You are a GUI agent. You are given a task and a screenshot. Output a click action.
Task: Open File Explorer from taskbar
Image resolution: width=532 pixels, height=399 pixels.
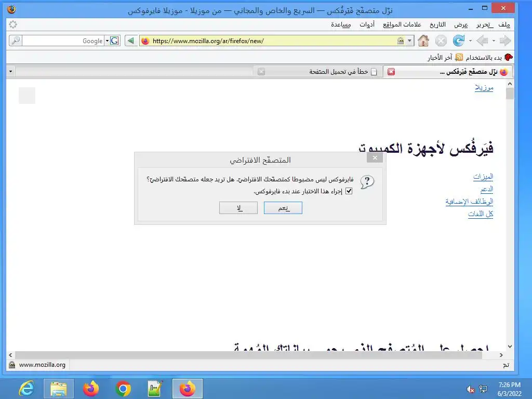click(x=59, y=389)
